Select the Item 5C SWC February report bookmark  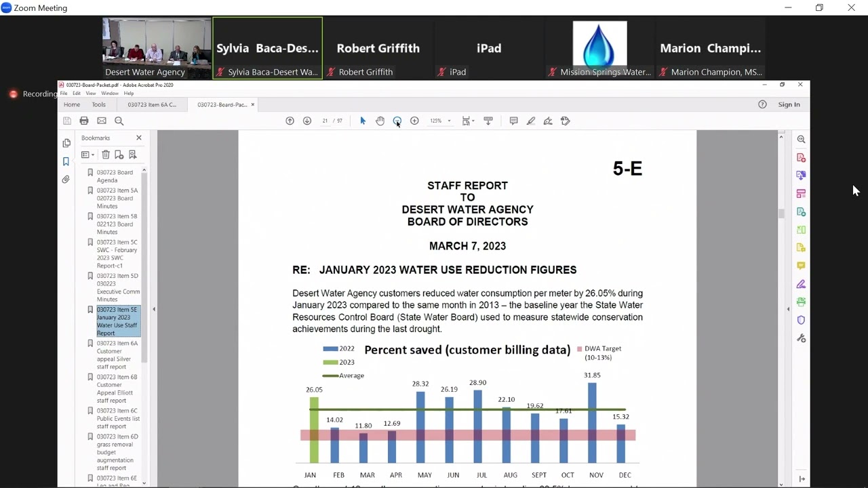pos(117,254)
